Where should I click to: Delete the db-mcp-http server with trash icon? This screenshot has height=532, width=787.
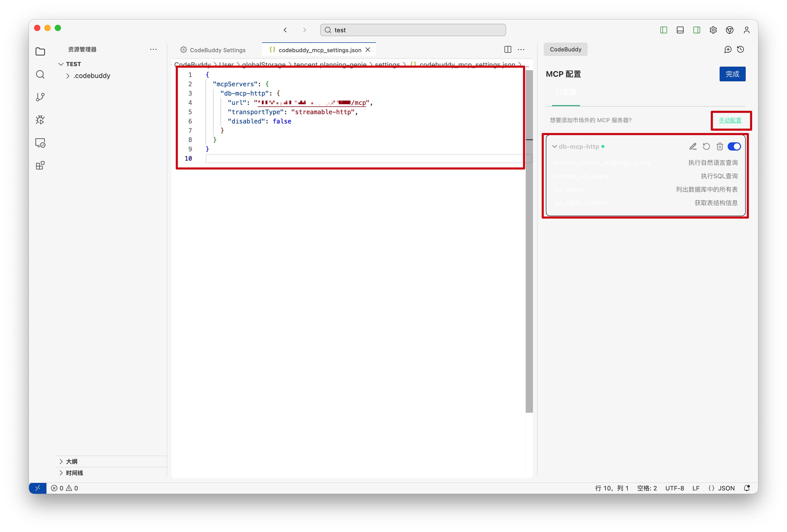(x=720, y=147)
